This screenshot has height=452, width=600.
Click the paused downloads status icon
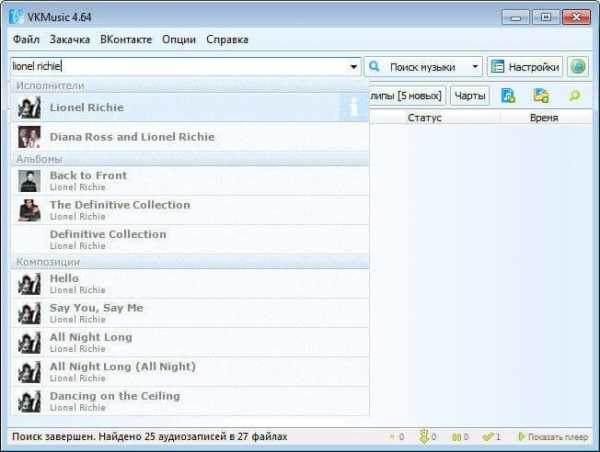pyautogui.click(x=457, y=437)
